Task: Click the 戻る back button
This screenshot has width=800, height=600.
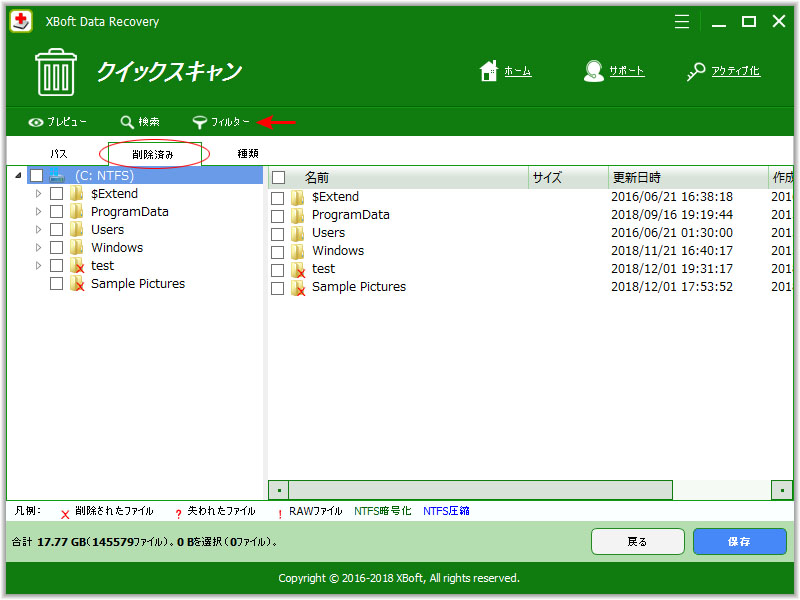Action: click(x=637, y=541)
